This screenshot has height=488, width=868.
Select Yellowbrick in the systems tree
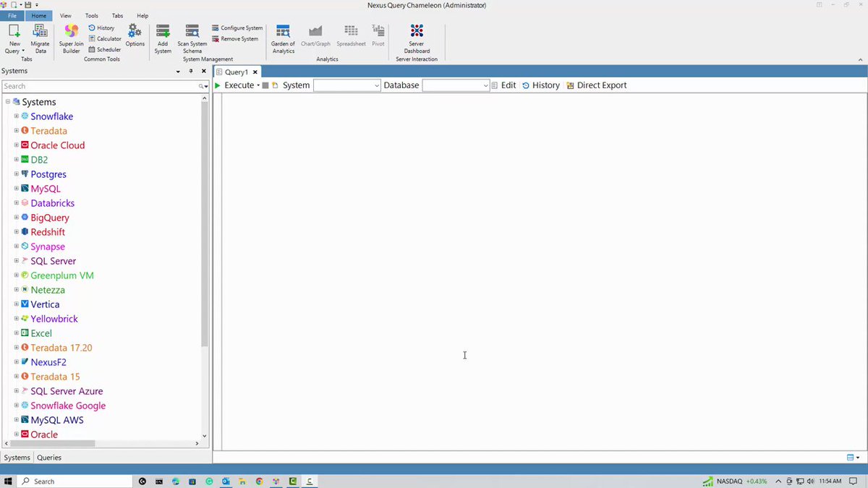[x=54, y=319]
